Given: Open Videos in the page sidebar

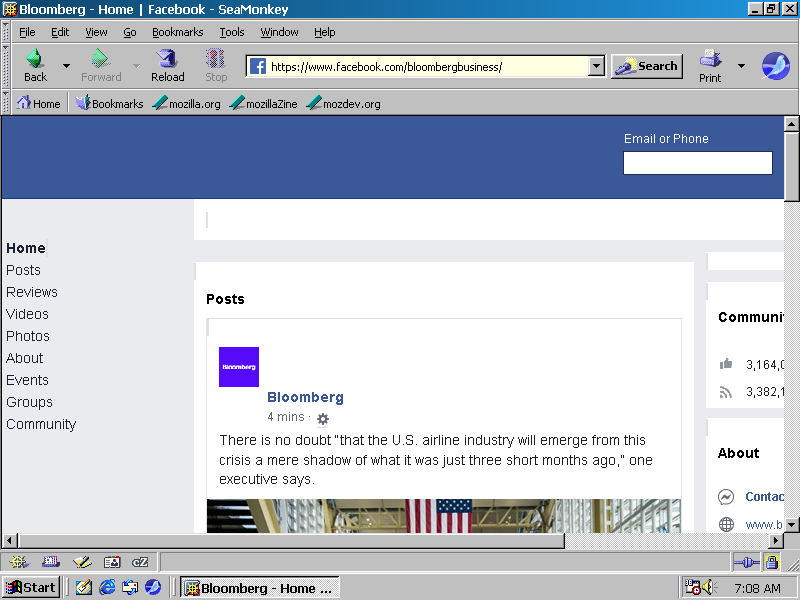Looking at the screenshot, I should [27, 314].
